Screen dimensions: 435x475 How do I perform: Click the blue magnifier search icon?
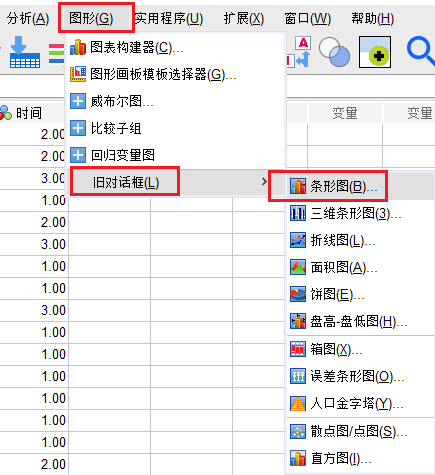421,52
